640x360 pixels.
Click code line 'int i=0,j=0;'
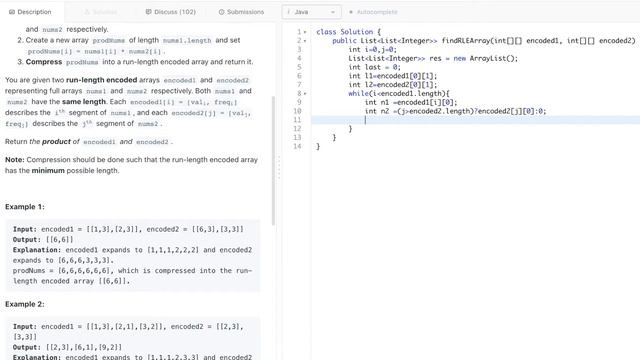click(372, 49)
